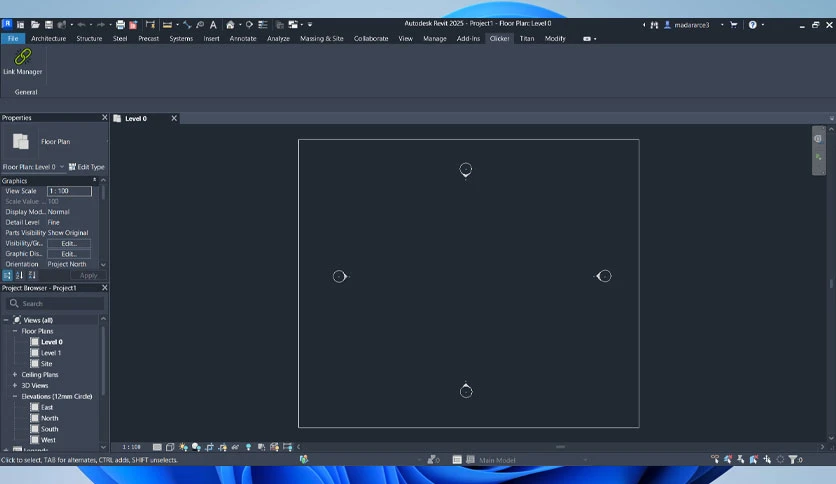This screenshot has height=484, width=836.
Task: Close the Project Browser panel
Action: click(104, 287)
